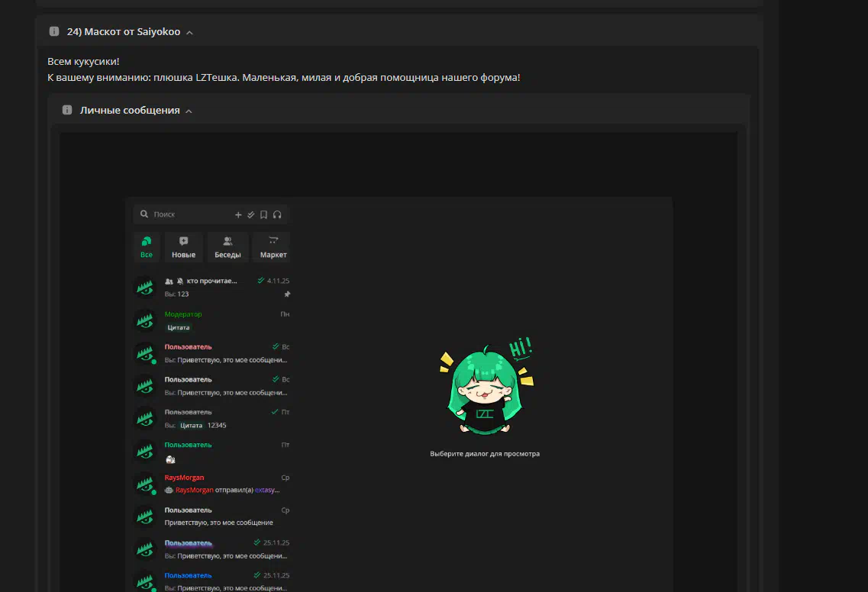Select the Беседы tab
The height and width of the screenshot is (592, 868).
coord(227,247)
